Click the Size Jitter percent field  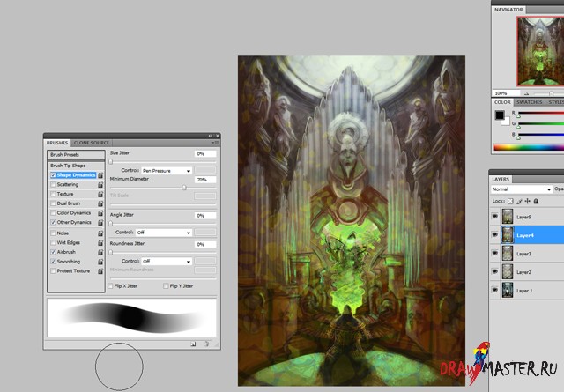click(x=205, y=154)
